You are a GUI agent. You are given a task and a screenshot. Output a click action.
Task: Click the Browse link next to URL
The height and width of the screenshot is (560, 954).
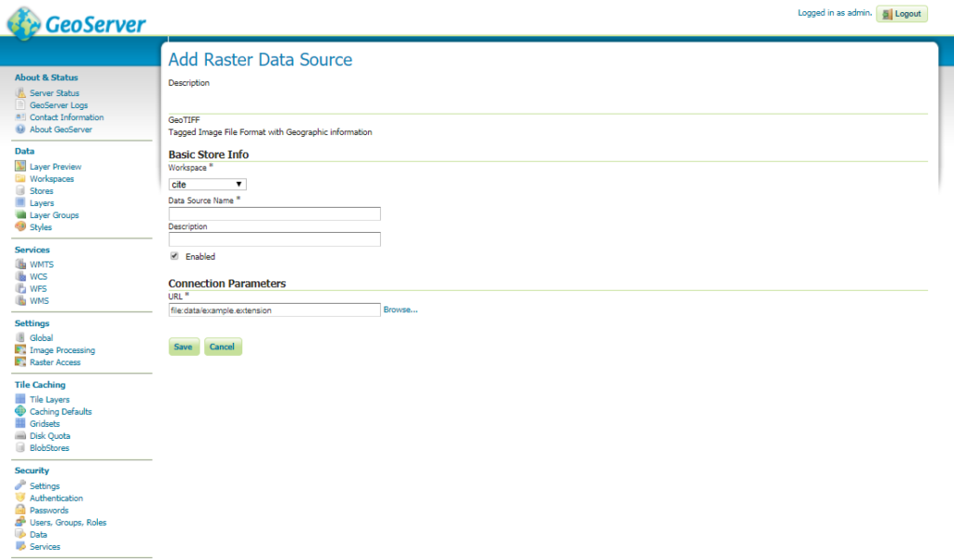click(400, 309)
